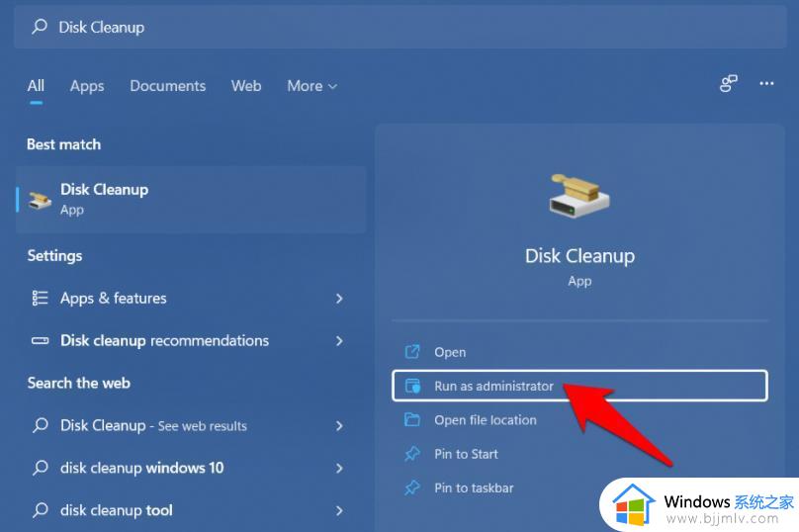Select disk cleanup windows 10 suggestion
This screenshot has height=532, width=799.
191,468
